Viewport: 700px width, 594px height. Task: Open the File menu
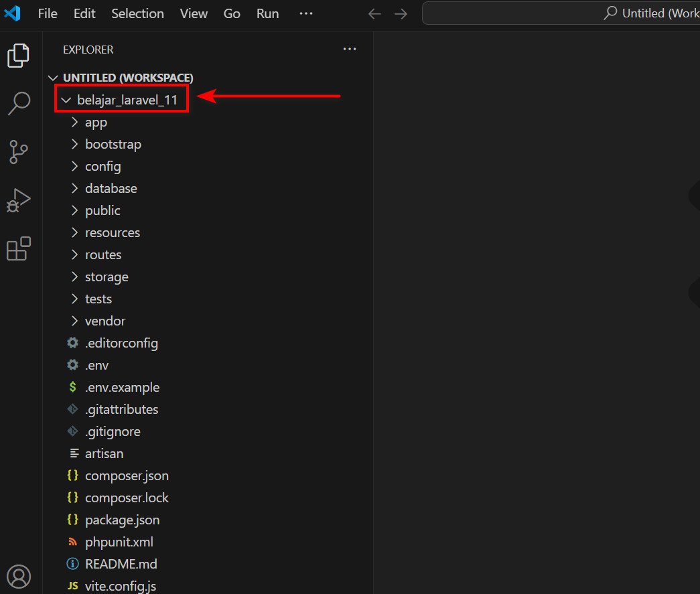[48, 14]
